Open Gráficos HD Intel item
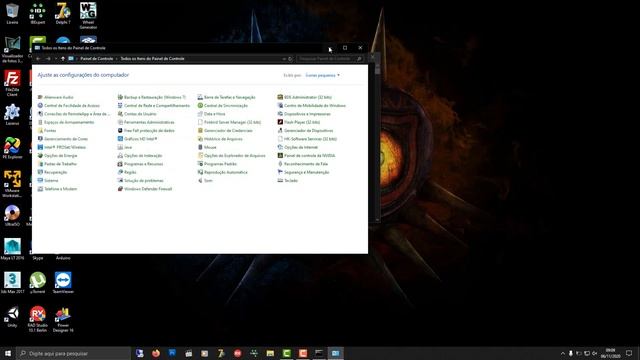This screenshot has width=640, height=360. tap(137, 139)
